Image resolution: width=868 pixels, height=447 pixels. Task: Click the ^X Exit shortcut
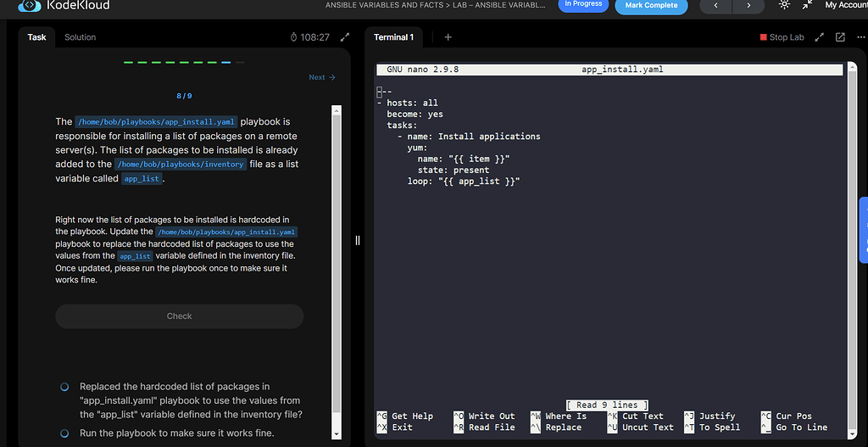tap(395, 427)
